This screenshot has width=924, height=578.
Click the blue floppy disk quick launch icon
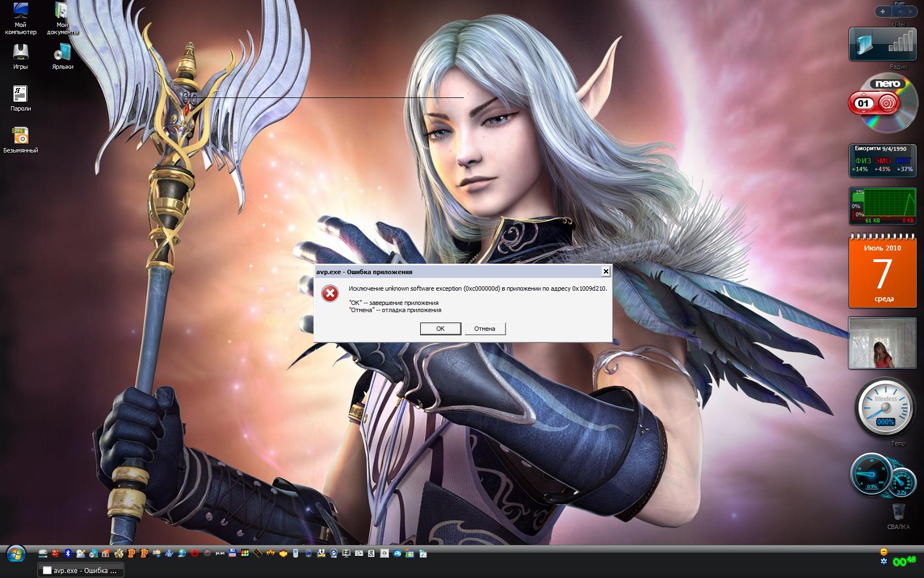[232, 553]
